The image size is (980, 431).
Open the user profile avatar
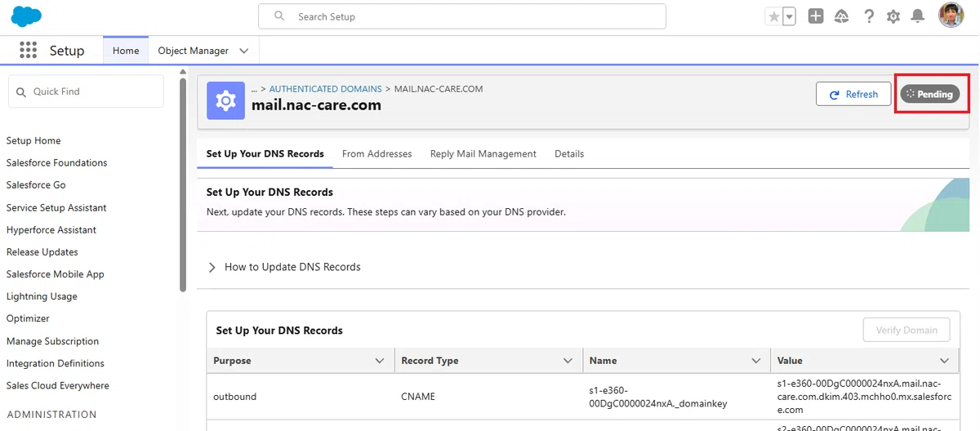click(951, 16)
